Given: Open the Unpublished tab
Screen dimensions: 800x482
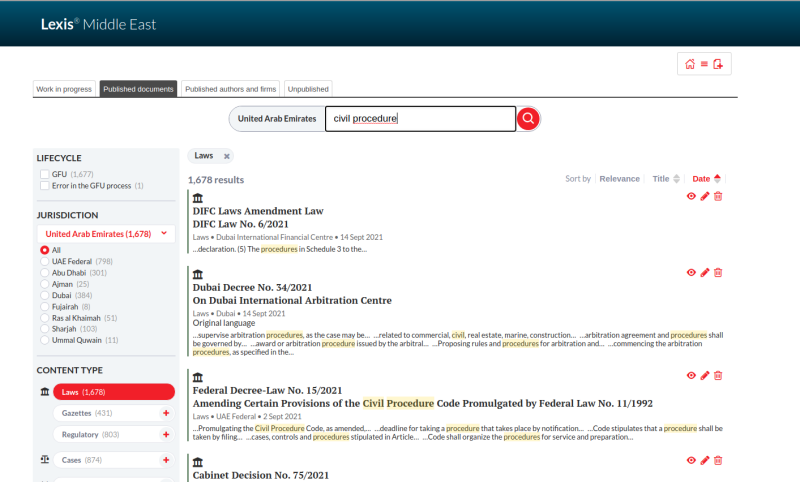Looking at the screenshot, I should click(308, 89).
